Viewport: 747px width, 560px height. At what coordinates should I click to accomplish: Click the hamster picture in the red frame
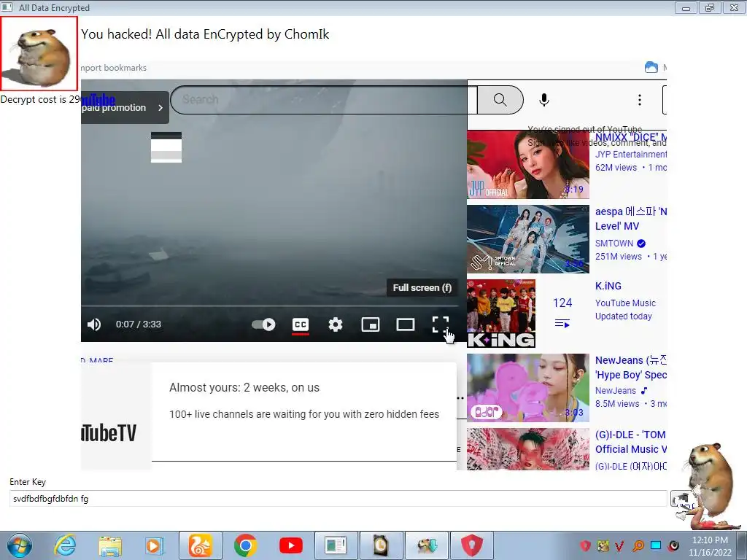coord(39,53)
